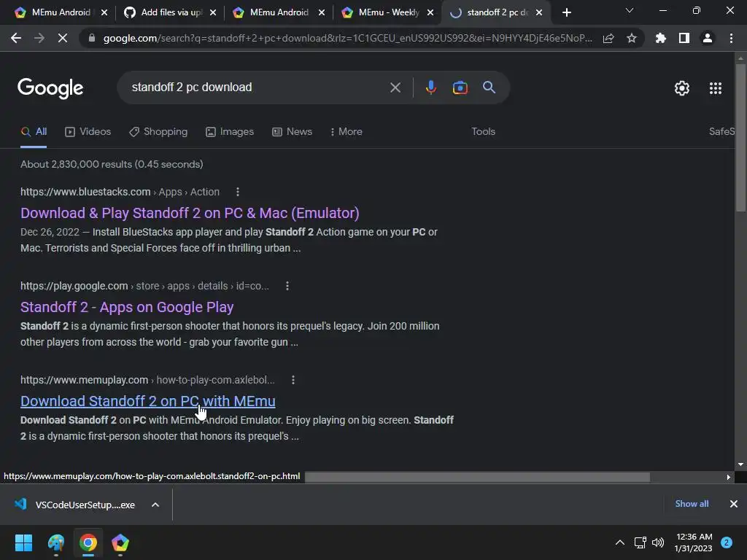Viewport: 747px width, 560px height.
Task: Select the Videos search filter
Action: 88,132
